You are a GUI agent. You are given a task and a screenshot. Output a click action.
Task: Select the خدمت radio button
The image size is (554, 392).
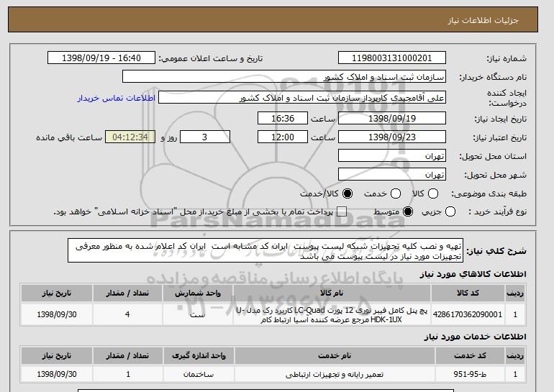[x=396, y=193]
